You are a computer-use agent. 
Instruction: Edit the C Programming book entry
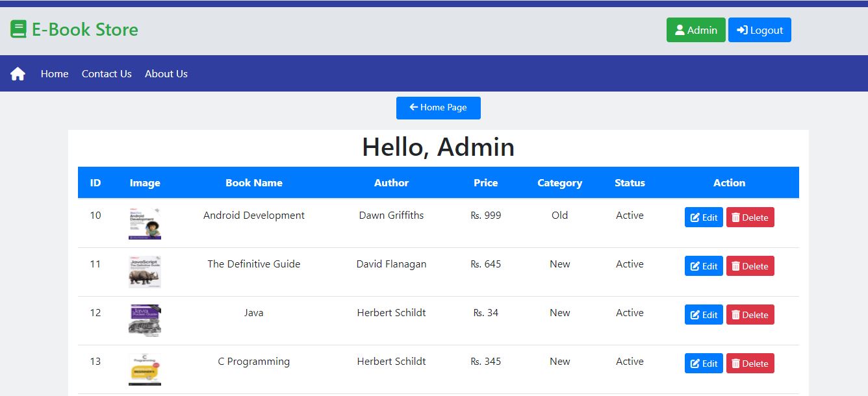pos(704,363)
